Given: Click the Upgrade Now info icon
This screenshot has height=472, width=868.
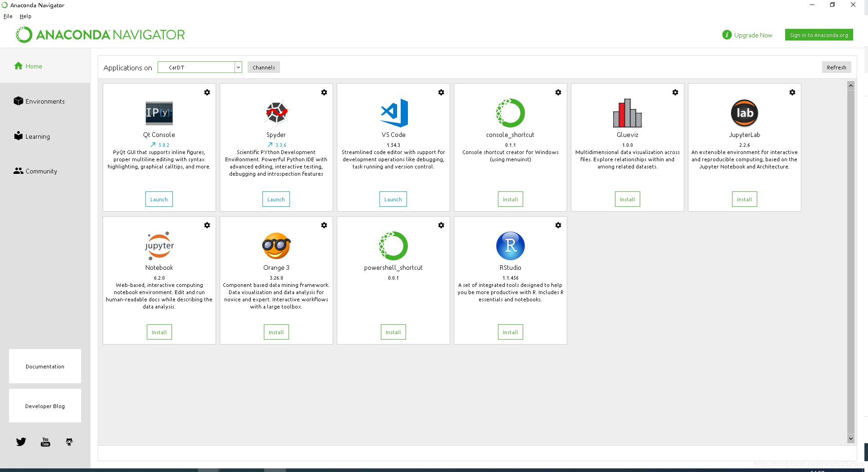Looking at the screenshot, I should click(727, 35).
